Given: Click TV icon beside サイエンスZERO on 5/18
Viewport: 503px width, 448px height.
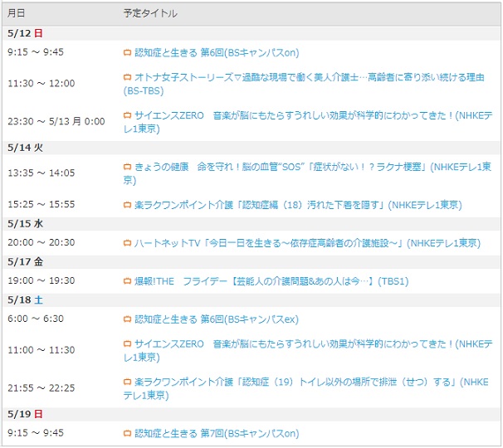Looking at the screenshot, I should click(x=127, y=344).
